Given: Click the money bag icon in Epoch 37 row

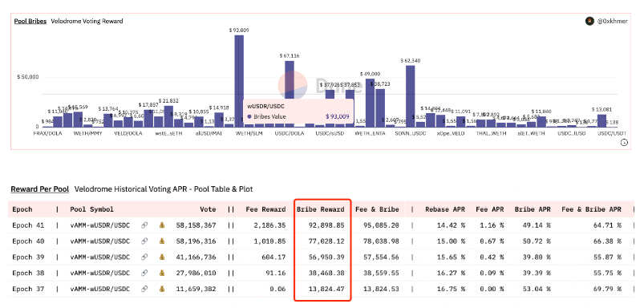Looking at the screenshot, I should click(162, 289).
